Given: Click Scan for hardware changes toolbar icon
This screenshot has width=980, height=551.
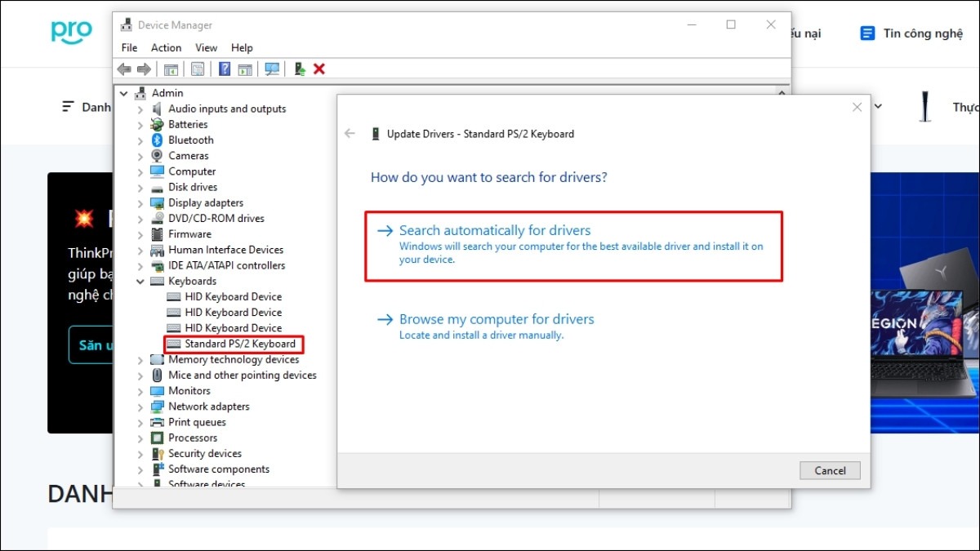Looking at the screenshot, I should tap(272, 69).
